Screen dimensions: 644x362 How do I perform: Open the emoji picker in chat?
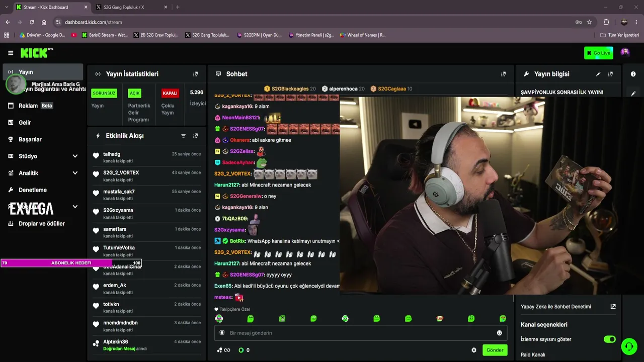[x=499, y=333]
